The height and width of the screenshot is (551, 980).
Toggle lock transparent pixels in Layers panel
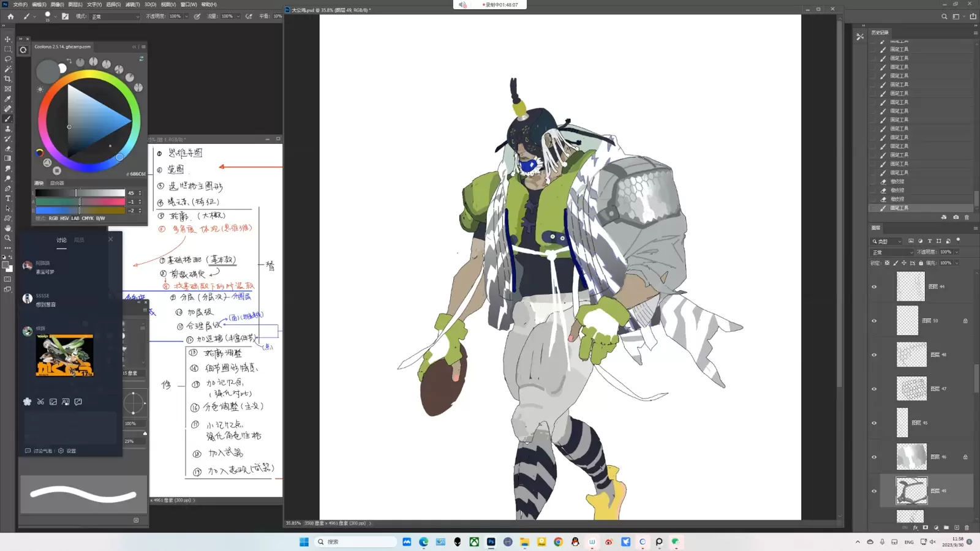[887, 263]
